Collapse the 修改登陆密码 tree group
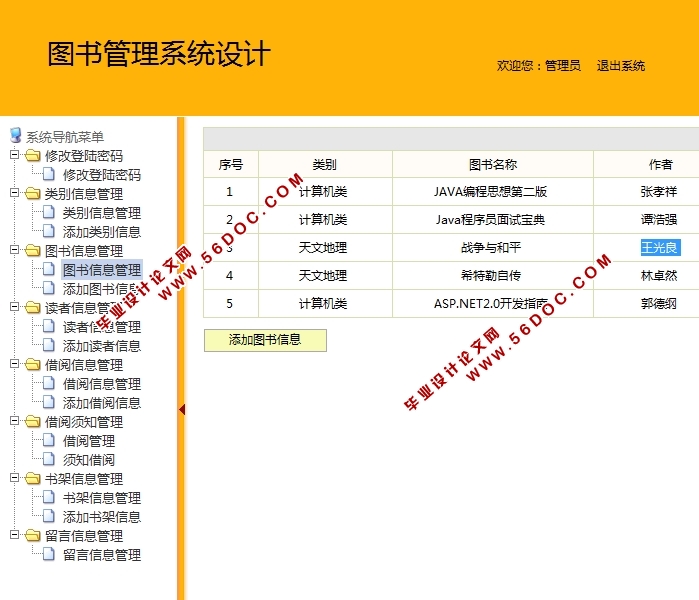The image size is (699, 600). 14,155
